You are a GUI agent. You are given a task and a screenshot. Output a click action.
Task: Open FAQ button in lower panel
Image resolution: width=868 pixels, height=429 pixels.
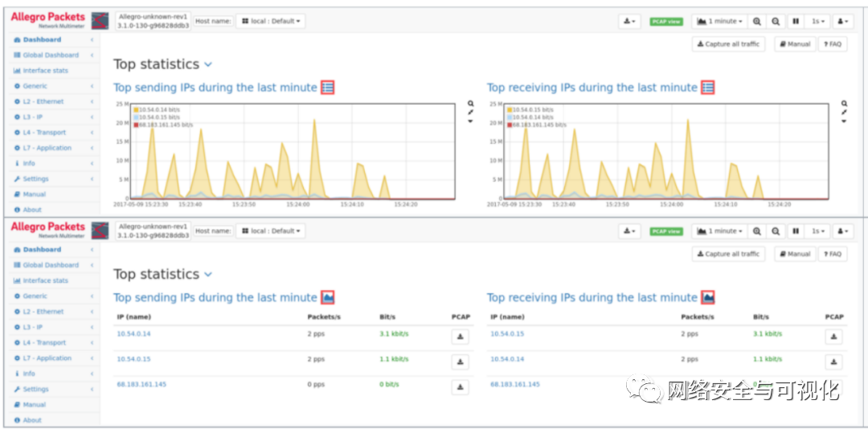(x=833, y=254)
